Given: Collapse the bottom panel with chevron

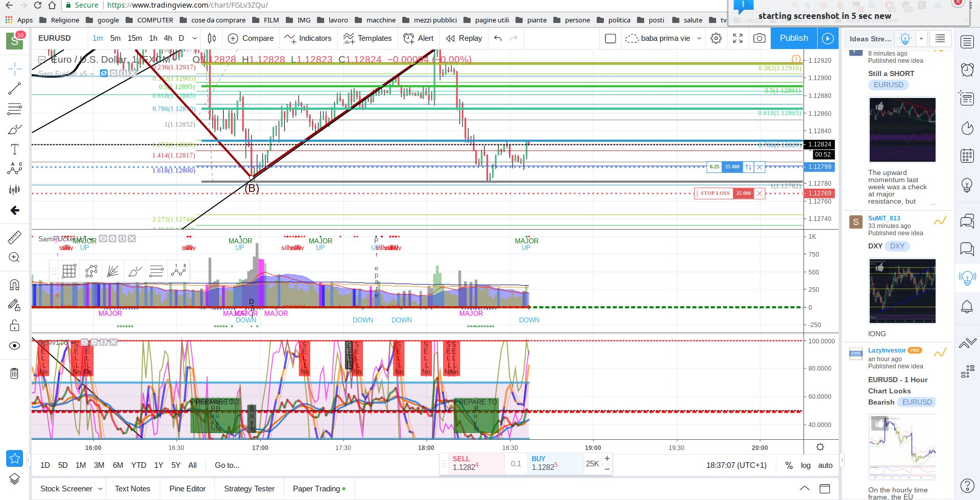Looking at the screenshot, I should [x=804, y=488].
